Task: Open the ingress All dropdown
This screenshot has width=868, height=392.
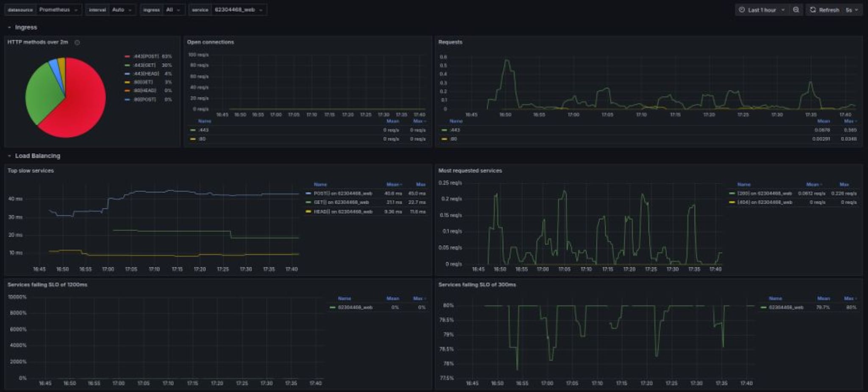Action: coord(173,10)
